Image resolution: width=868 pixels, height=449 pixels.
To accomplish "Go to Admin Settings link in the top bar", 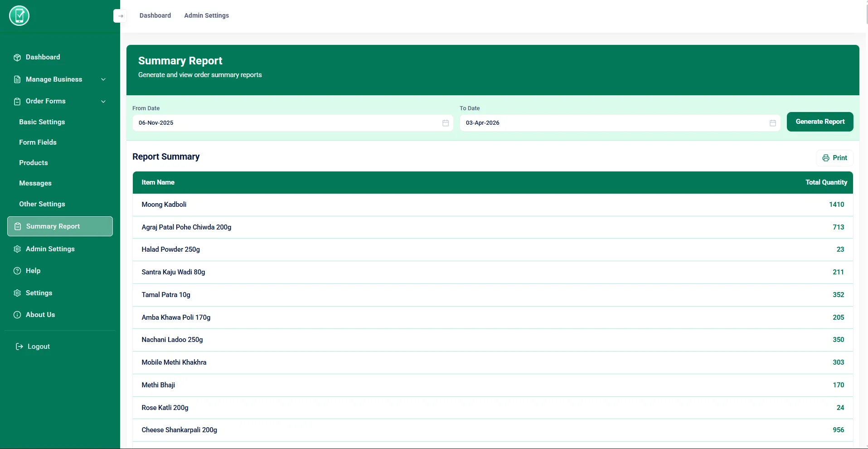I will click(207, 15).
